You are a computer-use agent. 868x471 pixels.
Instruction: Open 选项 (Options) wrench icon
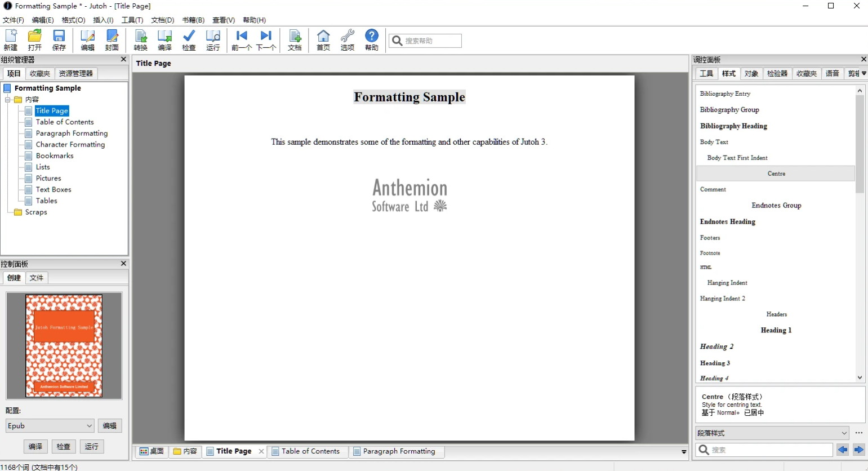pyautogui.click(x=348, y=40)
